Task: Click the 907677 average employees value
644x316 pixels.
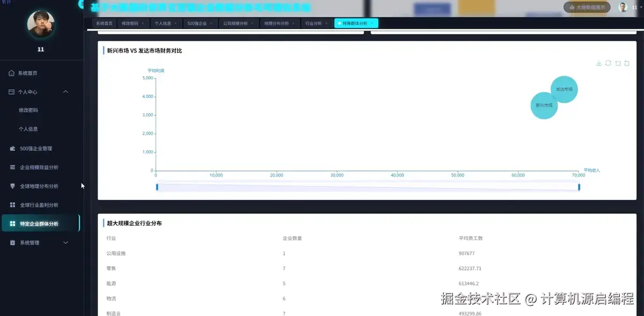Action: 466,253
